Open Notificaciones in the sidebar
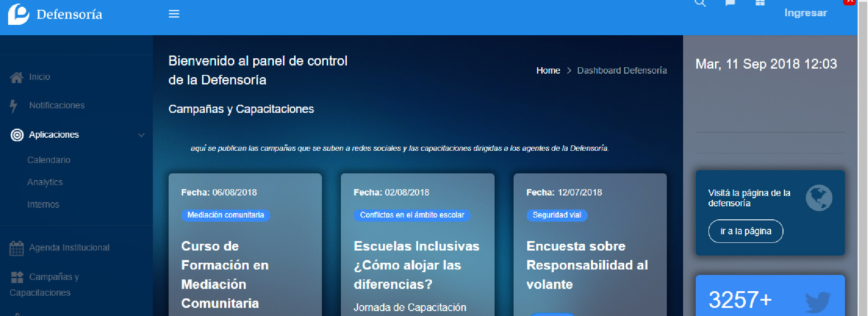The height and width of the screenshot is (316, 868). coord(57,106)
